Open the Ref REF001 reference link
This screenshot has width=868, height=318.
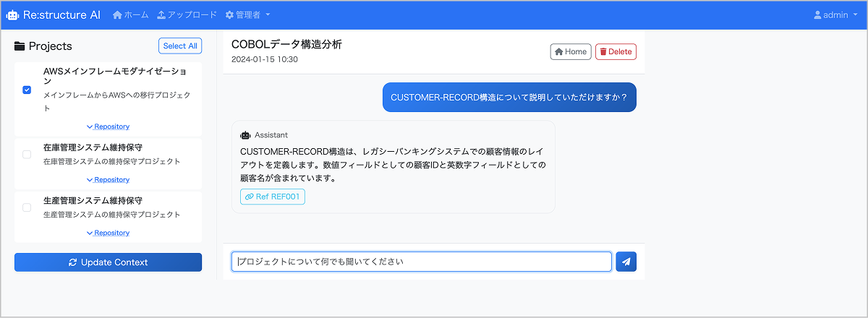coord(273,197)
